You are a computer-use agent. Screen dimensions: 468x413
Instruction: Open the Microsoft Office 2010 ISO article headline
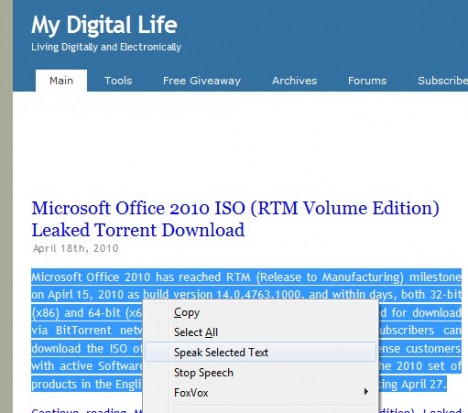235,219
